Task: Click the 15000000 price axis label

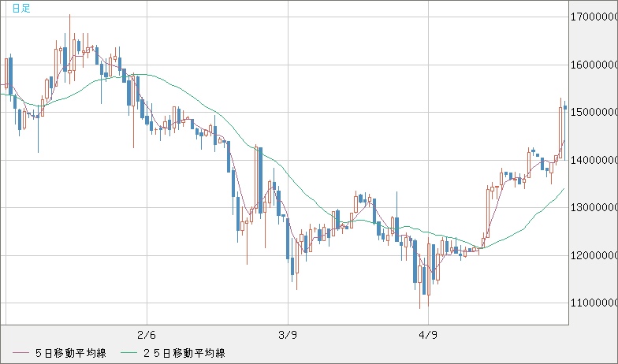Action: 594,112
